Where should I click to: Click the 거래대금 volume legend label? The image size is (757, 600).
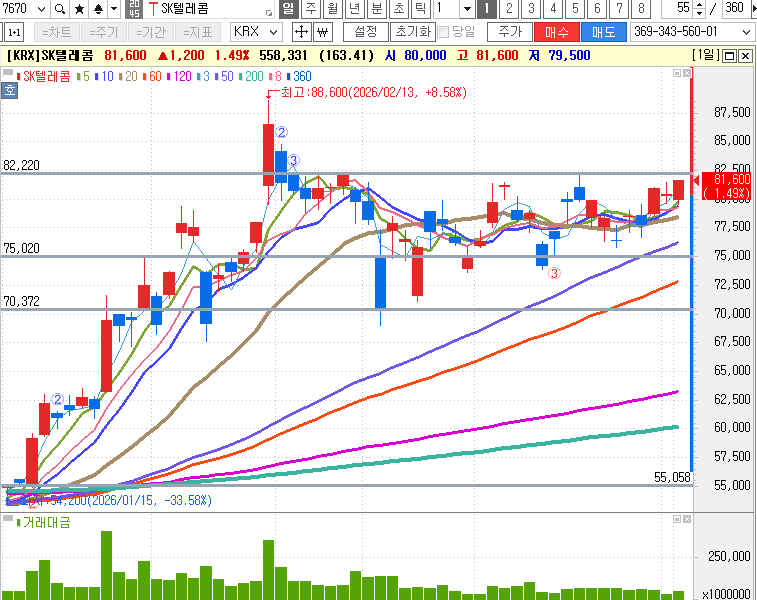pyautogui.click(x=46, y=522)
